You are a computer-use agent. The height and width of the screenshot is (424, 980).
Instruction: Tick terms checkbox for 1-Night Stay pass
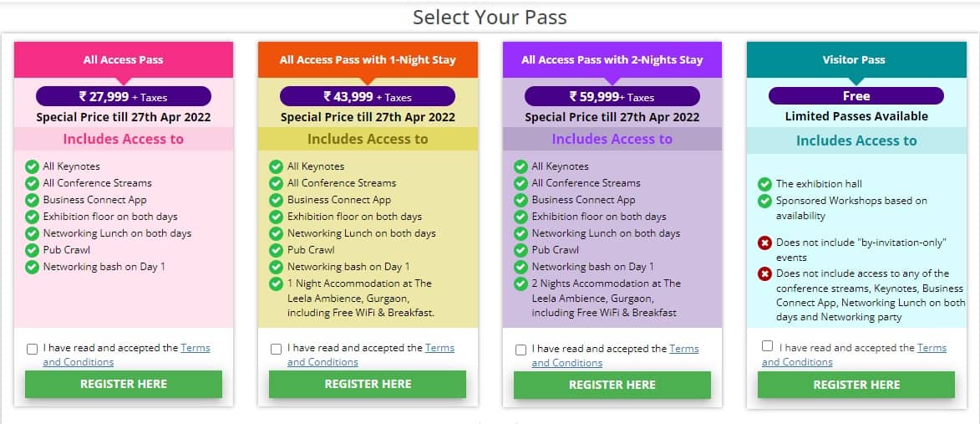276,349
